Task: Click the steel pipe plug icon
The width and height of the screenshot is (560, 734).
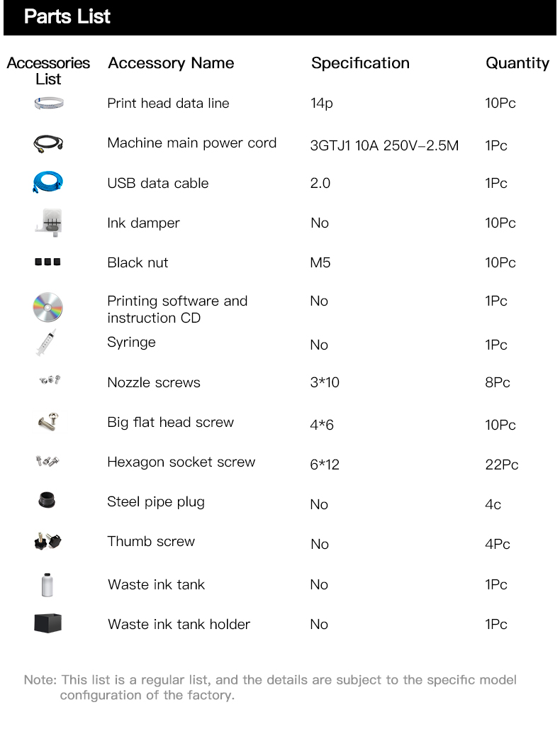Action: click(x=47, y=501)
